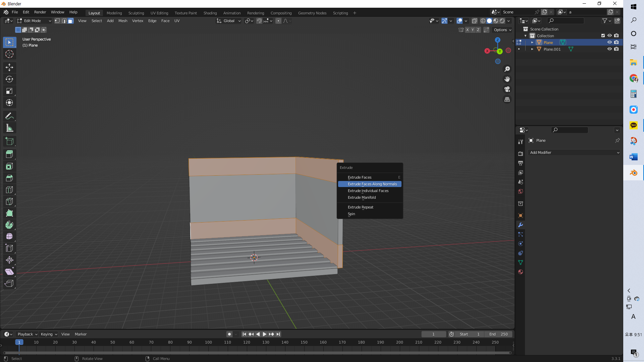
Task: Toggle X-ray display mode
Action: pos(474,21)
